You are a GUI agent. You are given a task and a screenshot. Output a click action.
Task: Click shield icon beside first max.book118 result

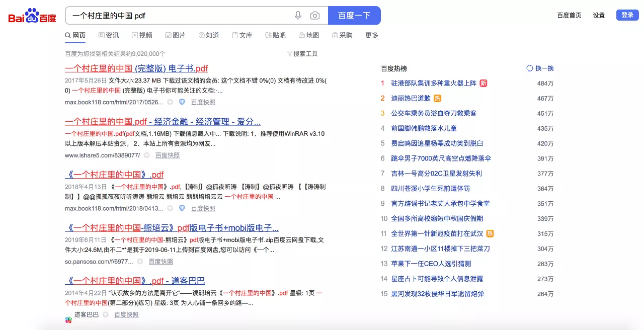(x=182, y=102)
